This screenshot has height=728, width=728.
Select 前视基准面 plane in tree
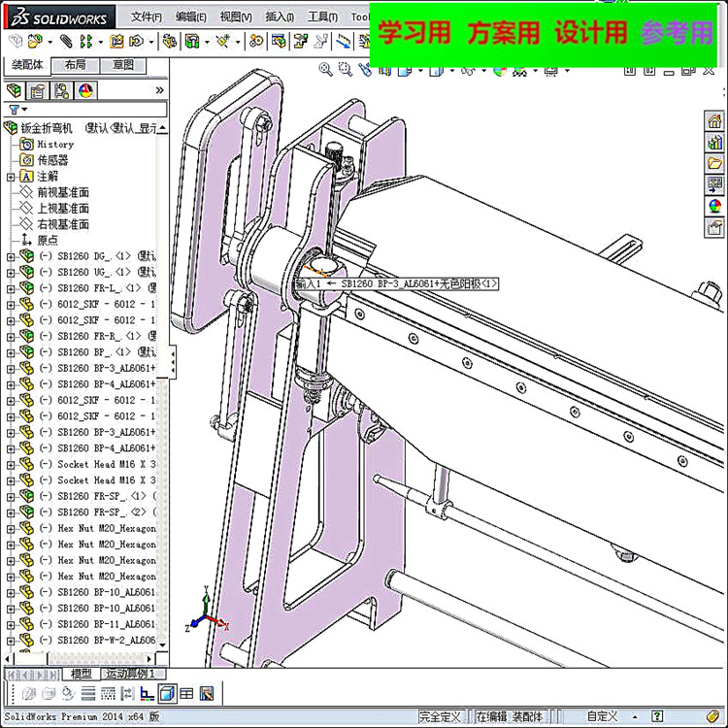tap(63, 192)
